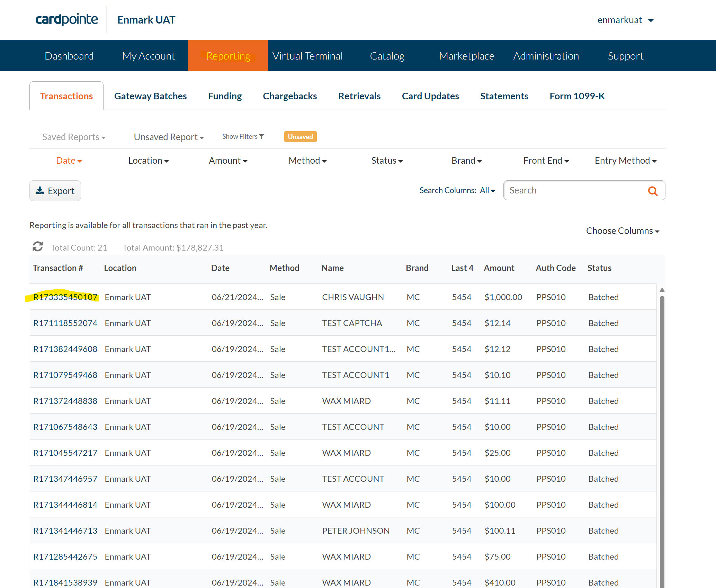Open transaction R171347446957

click(65, 479)
